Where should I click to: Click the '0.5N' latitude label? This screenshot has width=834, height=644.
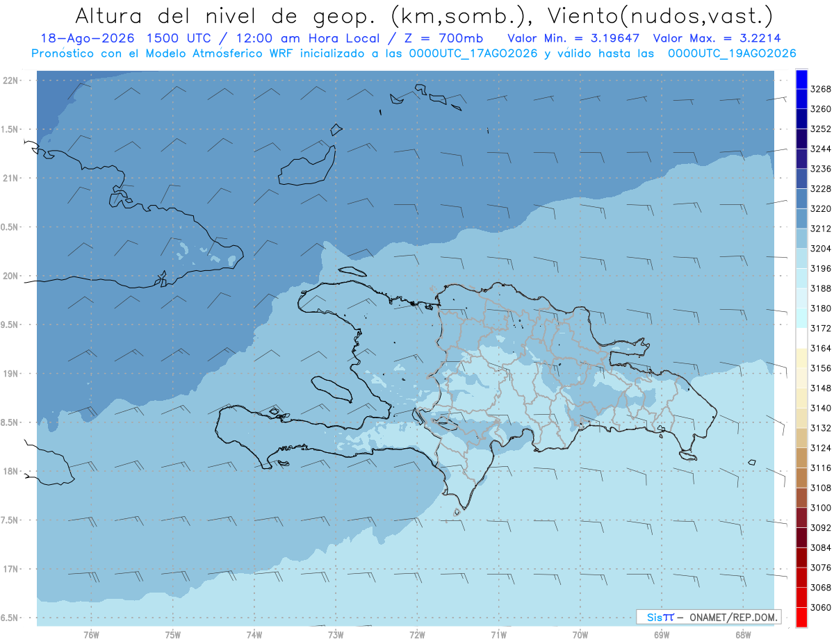click(x=10, y=227)
